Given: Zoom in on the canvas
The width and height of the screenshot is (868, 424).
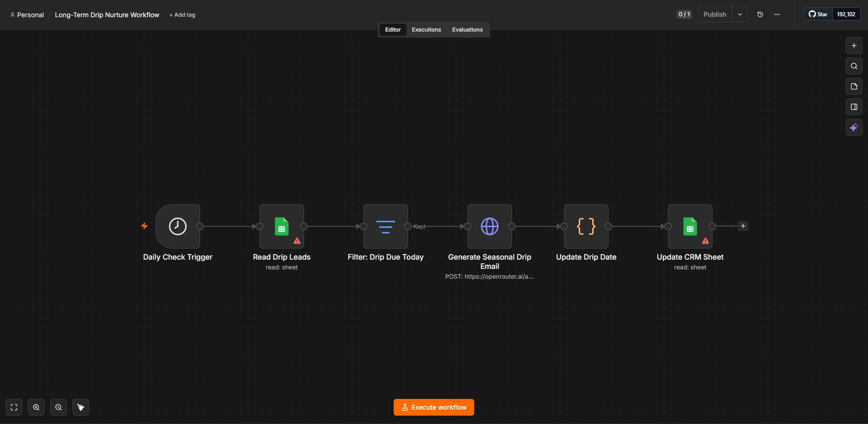Looking at the screenshot, I should click(36, 407).
